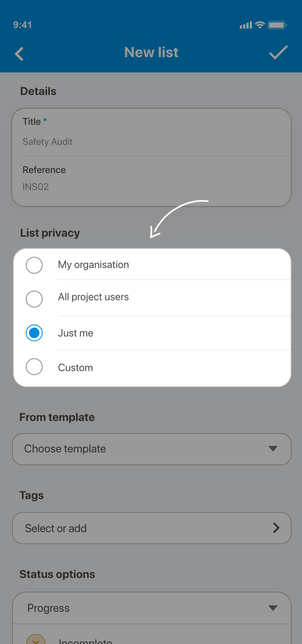Select the All project users radio button
Viewport: 302px width, 644px height.
[x=34, y=299]
